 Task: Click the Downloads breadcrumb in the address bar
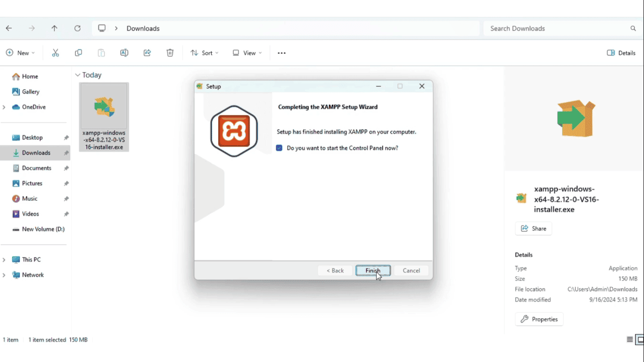(x=143, y=28)
